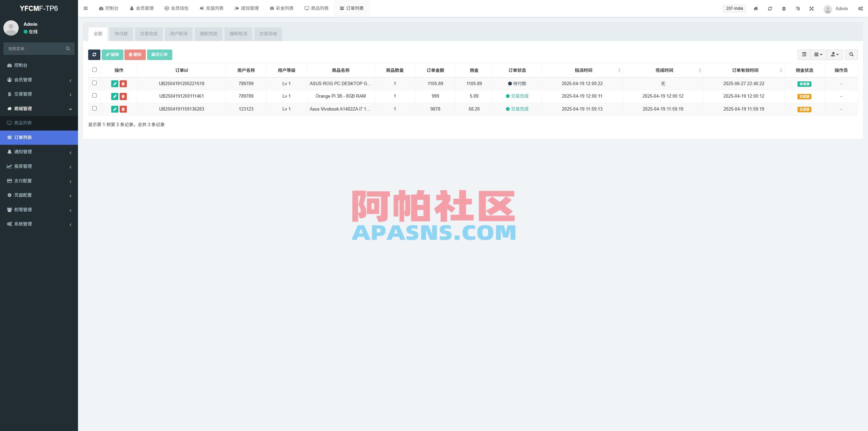
Task: Click the 解冻订单 button
Action: tap(160, 55)
